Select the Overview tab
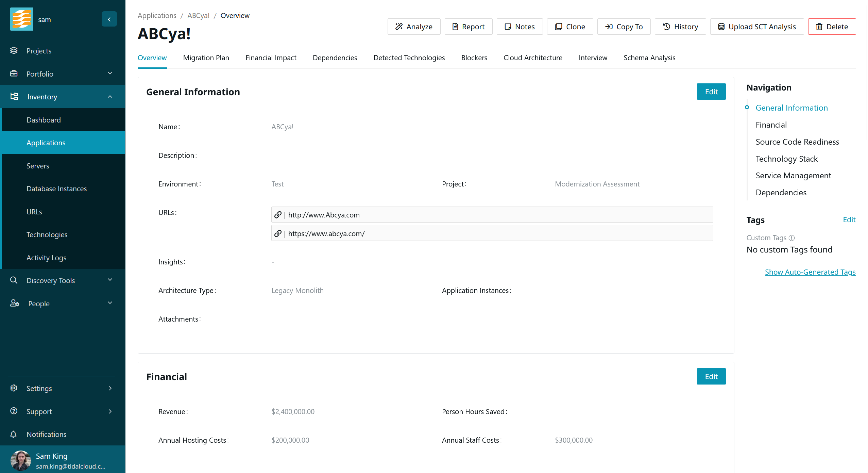The height and width of the screenshot is (473, 868). [152, 58]
